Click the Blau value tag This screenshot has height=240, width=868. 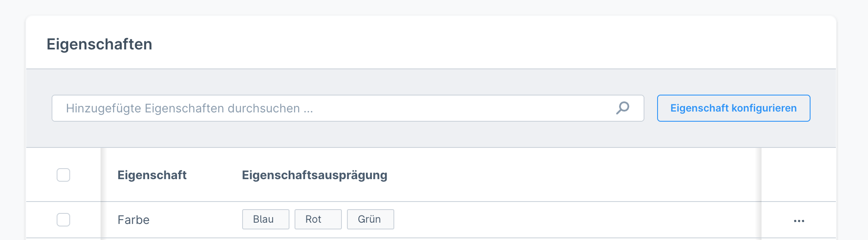(265, 219)
